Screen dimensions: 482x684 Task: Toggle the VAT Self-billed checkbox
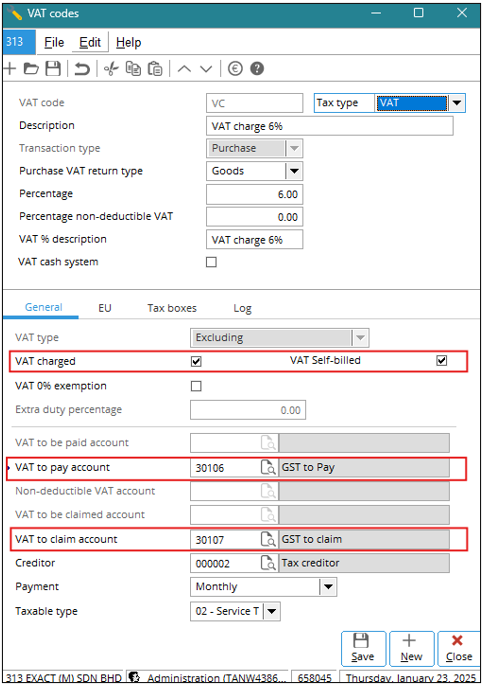tap(441, 360)
